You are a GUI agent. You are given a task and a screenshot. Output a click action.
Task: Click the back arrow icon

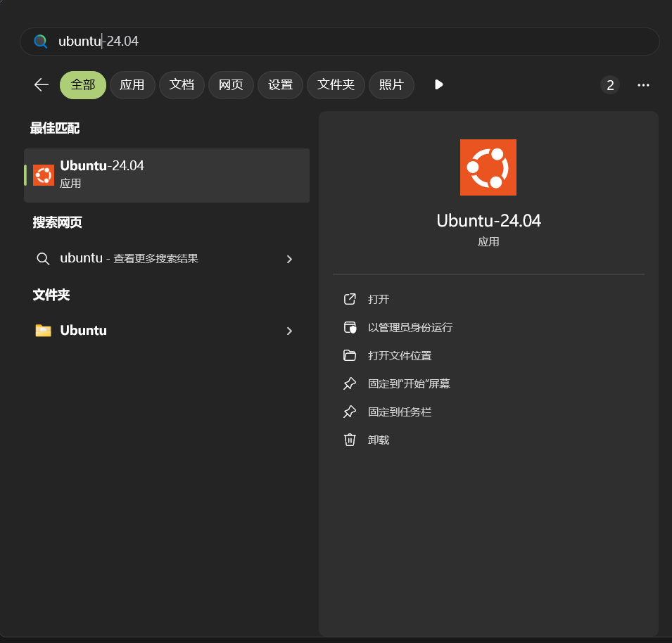coord(42,85)
